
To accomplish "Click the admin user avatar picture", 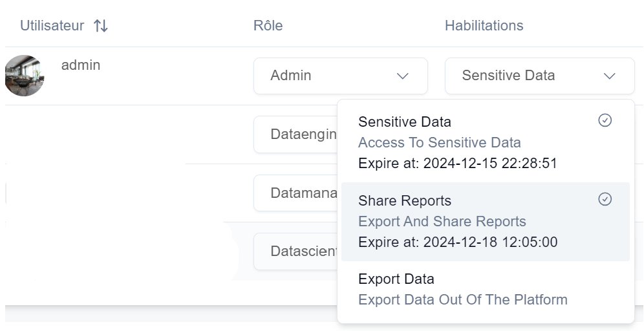I will pos(25,76).
